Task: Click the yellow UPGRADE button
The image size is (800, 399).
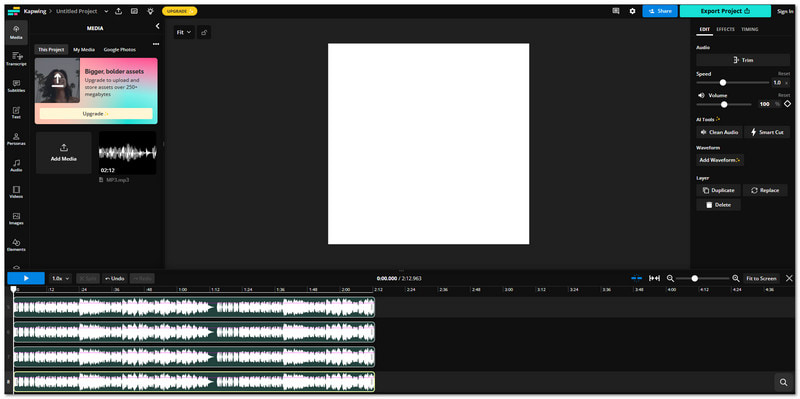Action: point(180,11)
